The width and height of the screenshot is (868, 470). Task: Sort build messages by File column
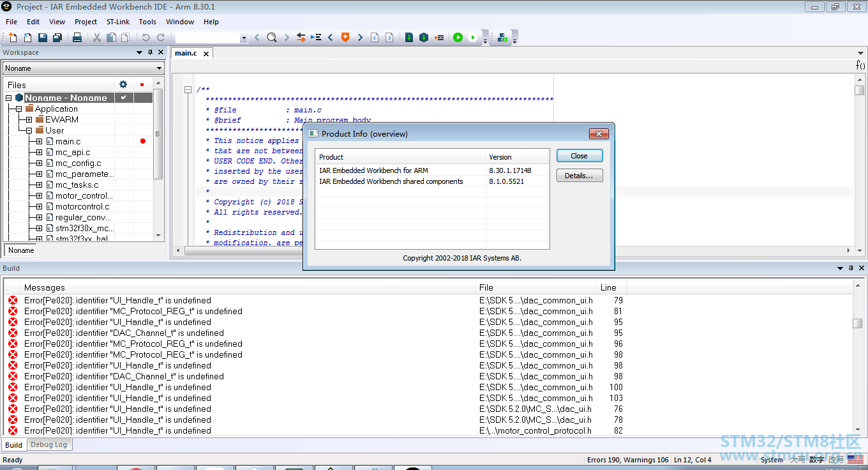click(536, 287)
